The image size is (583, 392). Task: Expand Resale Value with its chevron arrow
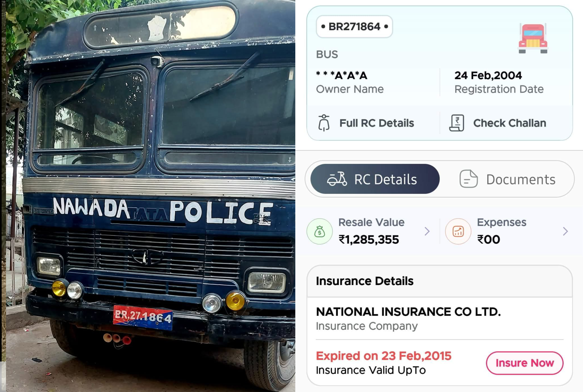click(x=427, y=231)
